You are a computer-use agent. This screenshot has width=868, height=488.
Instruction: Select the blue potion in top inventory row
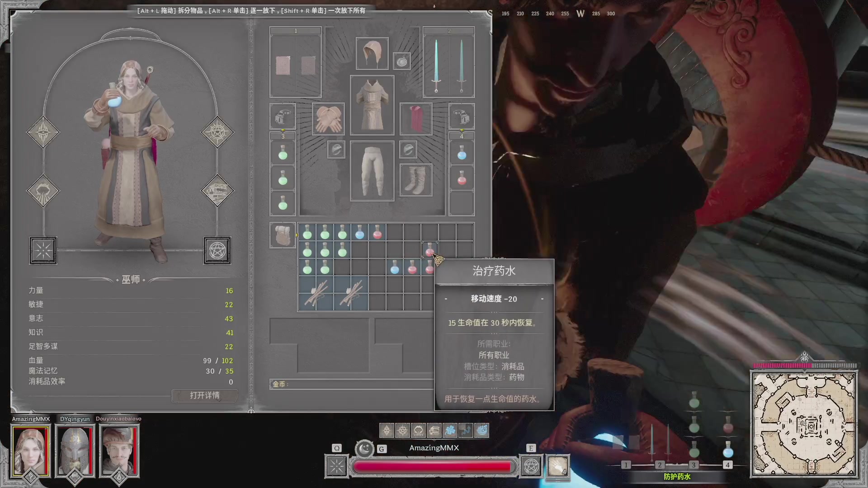pos(359,232)
